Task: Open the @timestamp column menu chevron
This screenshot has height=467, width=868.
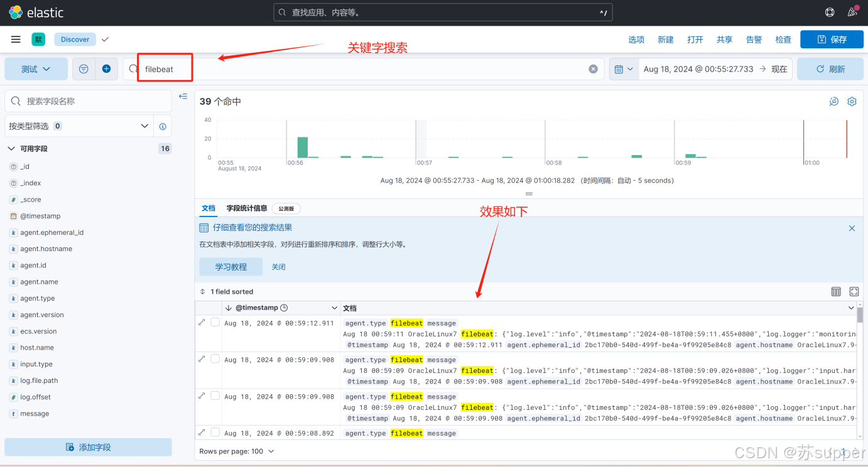Action: click(x=334, y=308)
